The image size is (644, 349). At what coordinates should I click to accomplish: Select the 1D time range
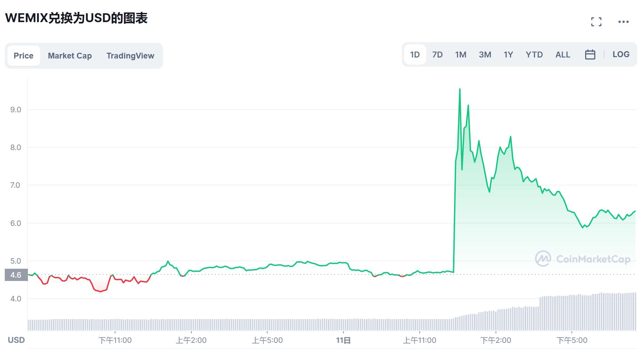coord(415,54)
